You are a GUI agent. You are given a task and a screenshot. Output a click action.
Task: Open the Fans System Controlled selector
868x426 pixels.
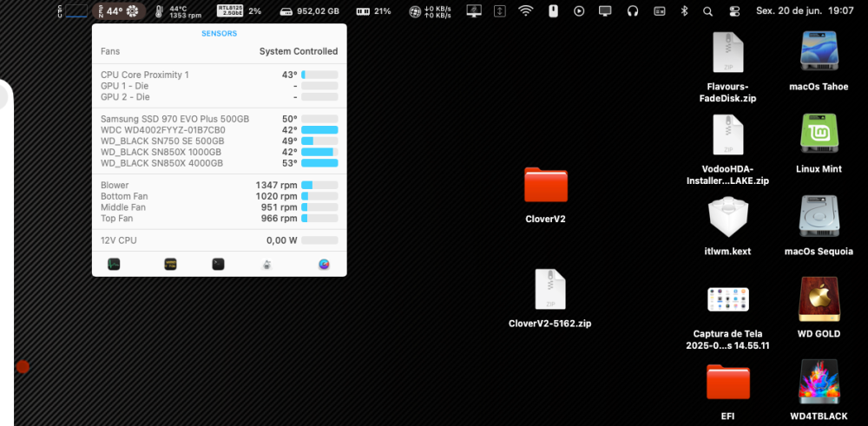[x=220, y=51]
